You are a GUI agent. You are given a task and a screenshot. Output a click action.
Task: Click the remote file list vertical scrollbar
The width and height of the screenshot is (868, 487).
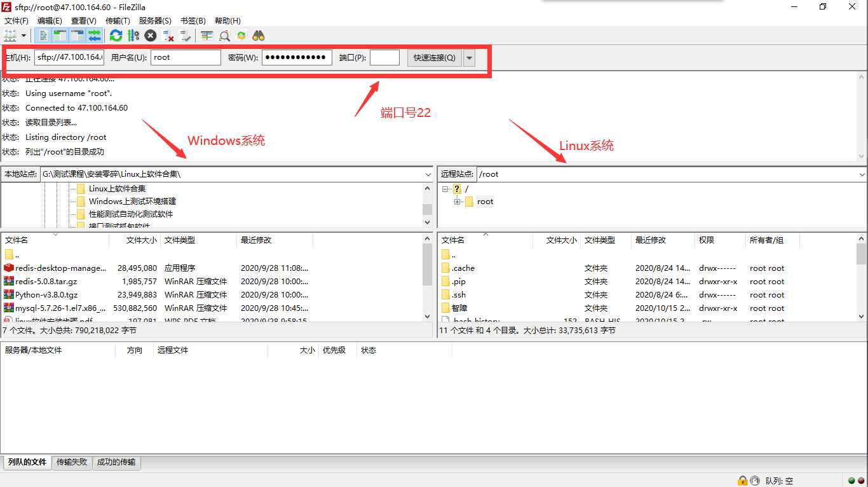(862, 277)
